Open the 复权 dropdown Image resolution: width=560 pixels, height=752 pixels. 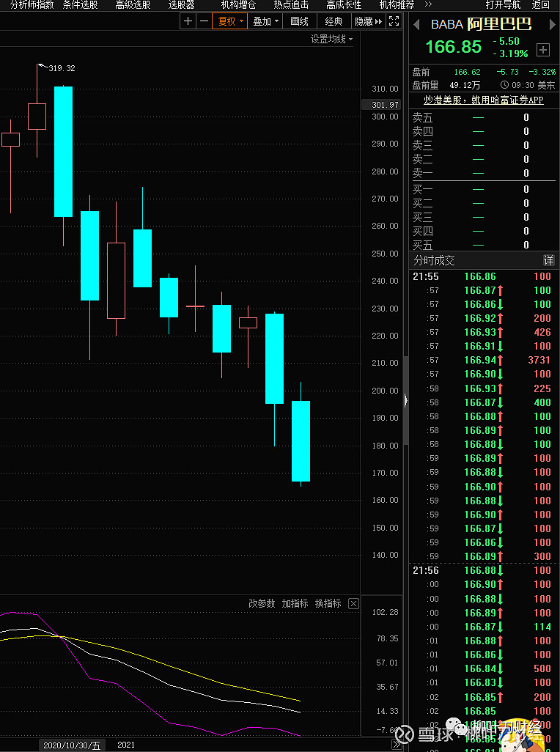pos(230,21)
